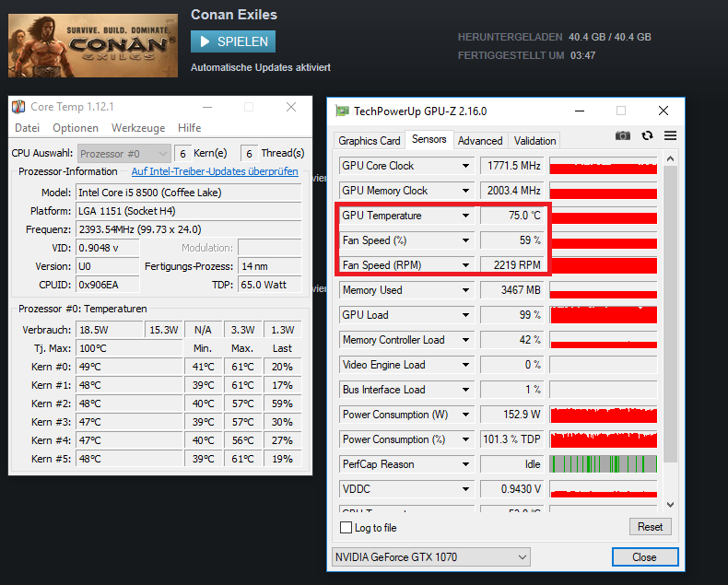The image size is (728, 585).
Task: Click the Conan Exiles title text
Action: (234, 15)
